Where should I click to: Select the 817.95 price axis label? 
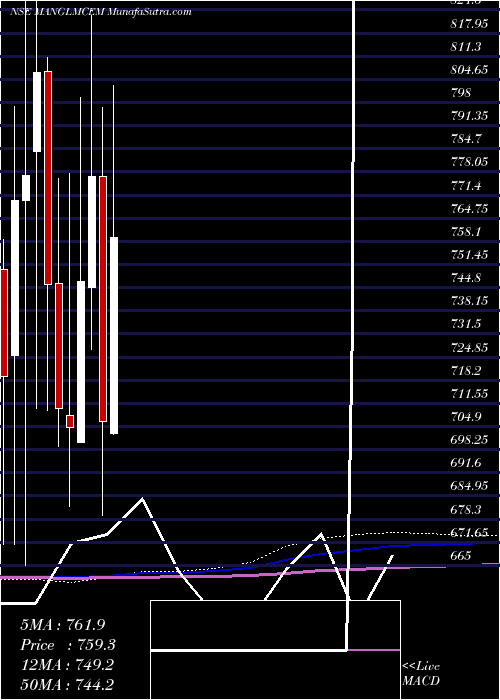coord(469,24)
